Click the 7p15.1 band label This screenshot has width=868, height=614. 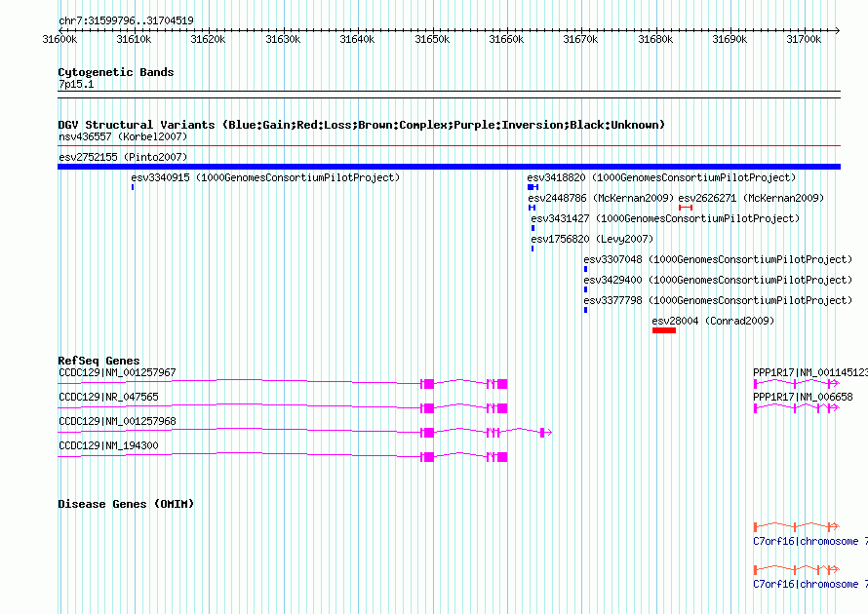(76, 84)
